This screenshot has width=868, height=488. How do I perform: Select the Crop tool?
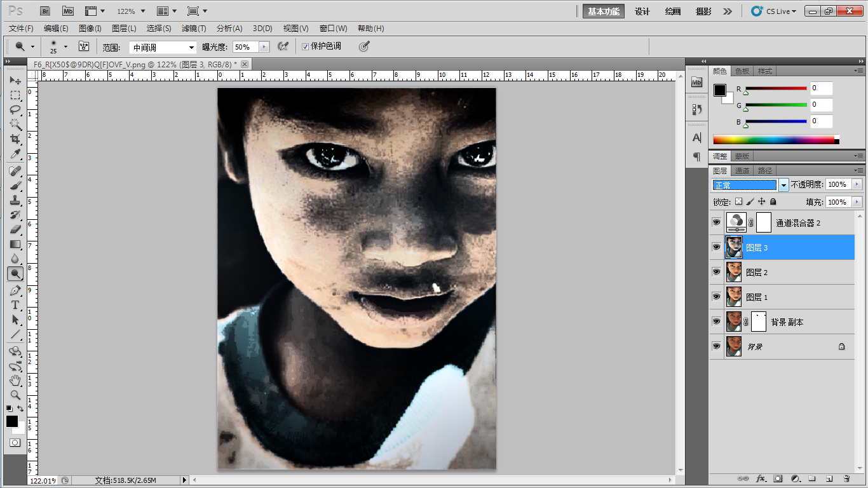(x=15, y=139)
